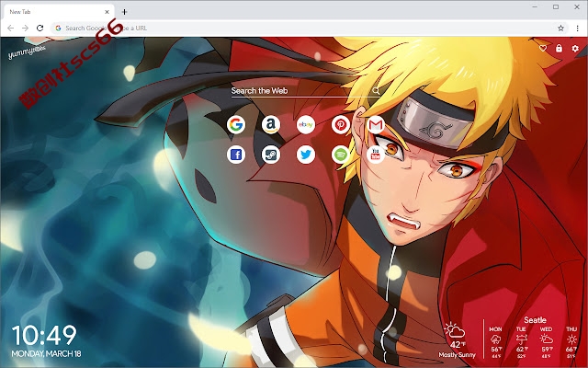Select the MON forecast entry
The height and width of the screenshot is (368, 588).
[496, 341]
